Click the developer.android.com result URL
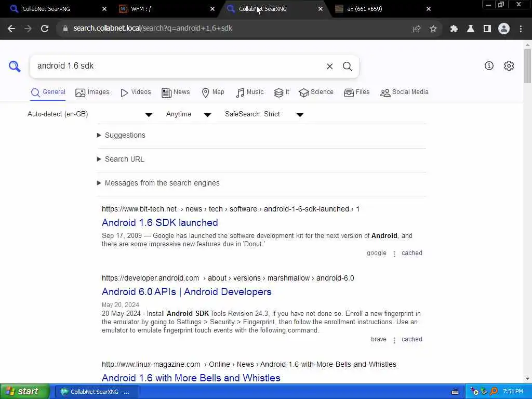 click(228, 278)
